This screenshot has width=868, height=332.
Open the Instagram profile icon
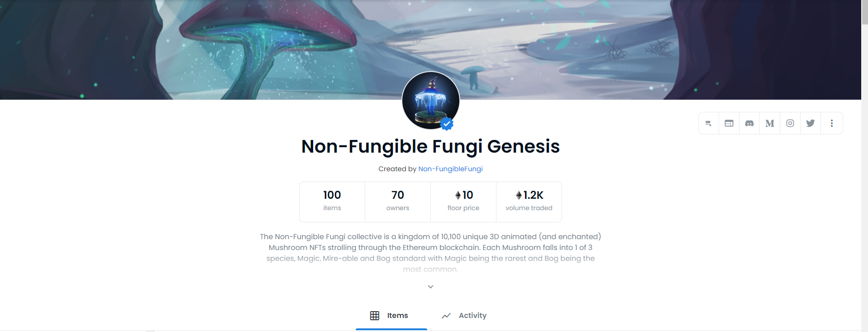[790, 123]
